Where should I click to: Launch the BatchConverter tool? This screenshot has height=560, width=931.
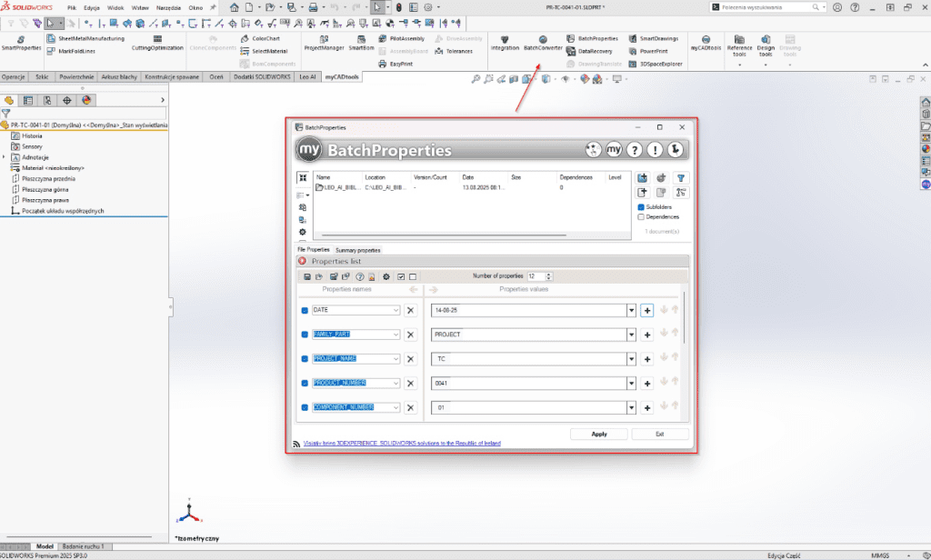point(543,44)
